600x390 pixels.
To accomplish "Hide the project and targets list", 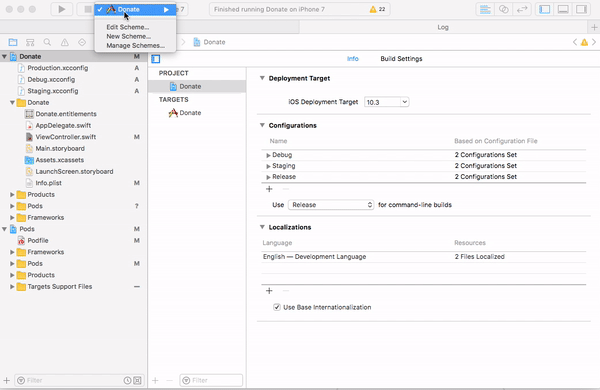I will click(x=156, y=59).
